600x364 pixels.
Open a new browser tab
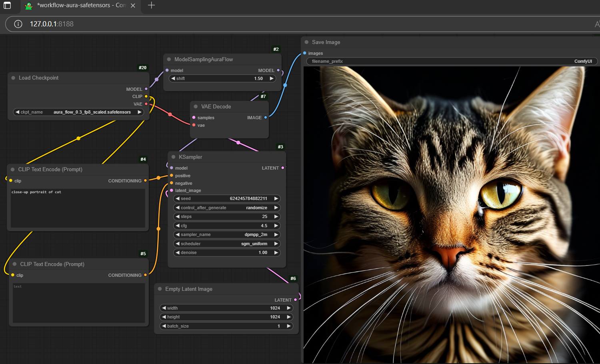point(151,5)
